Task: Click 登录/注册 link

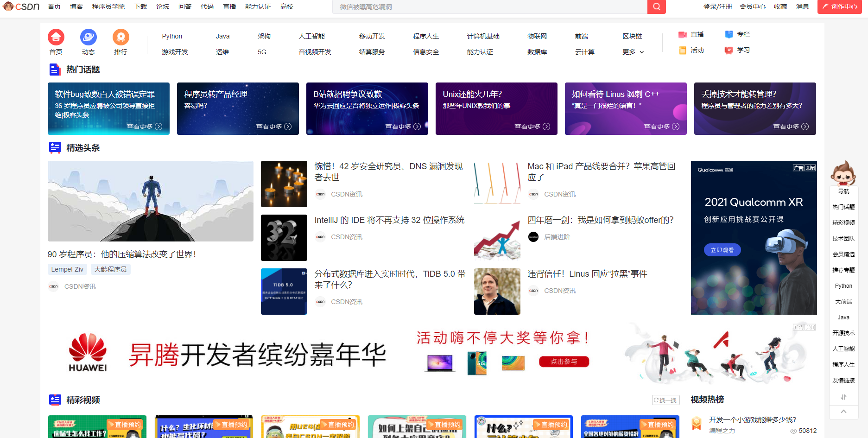Action: click(718, 6)
